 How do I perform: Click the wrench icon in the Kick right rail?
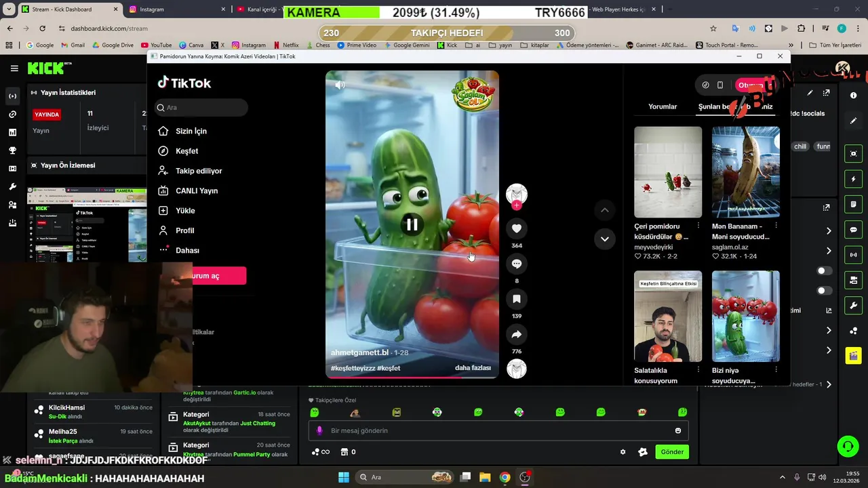pos(853,306)
